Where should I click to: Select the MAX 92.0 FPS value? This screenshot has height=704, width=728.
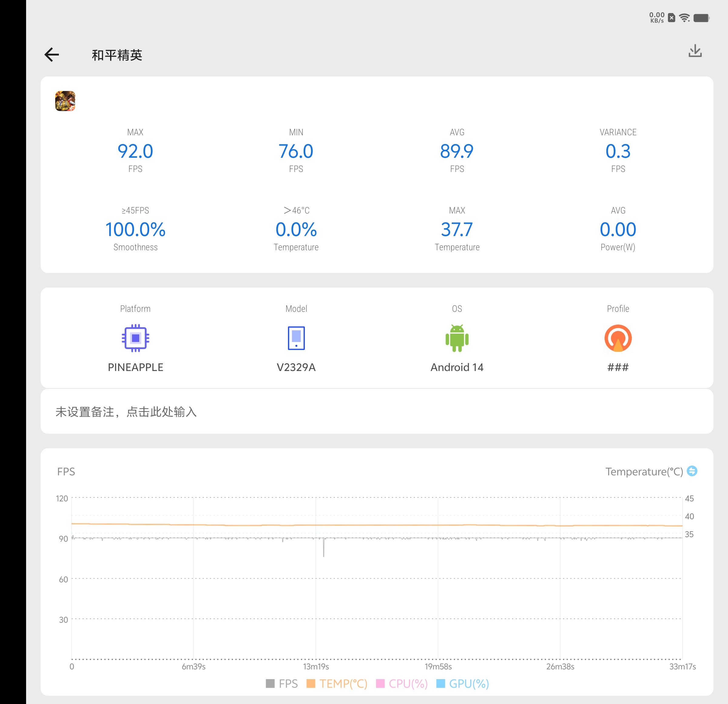point(135,151)
